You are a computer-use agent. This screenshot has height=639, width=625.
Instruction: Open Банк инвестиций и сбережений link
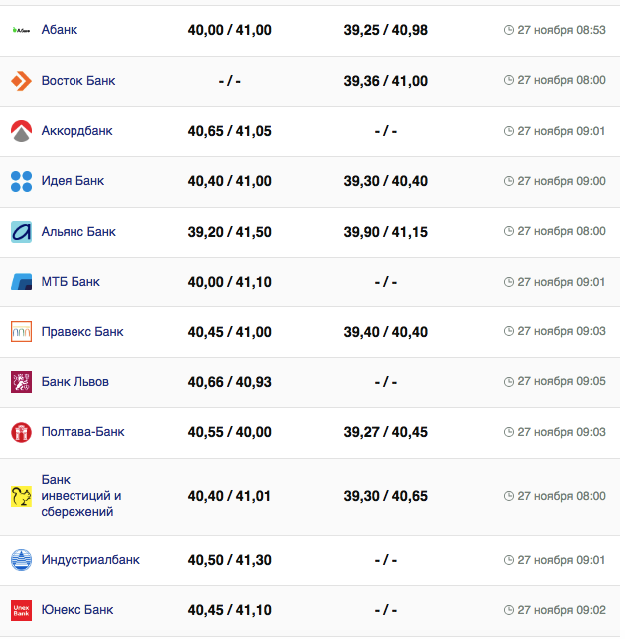click(x=81, y=496)
